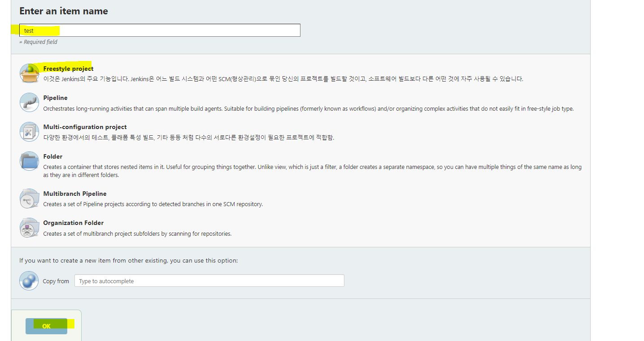Click the OK button
The image size is (644, 341).
click(46, 326)
